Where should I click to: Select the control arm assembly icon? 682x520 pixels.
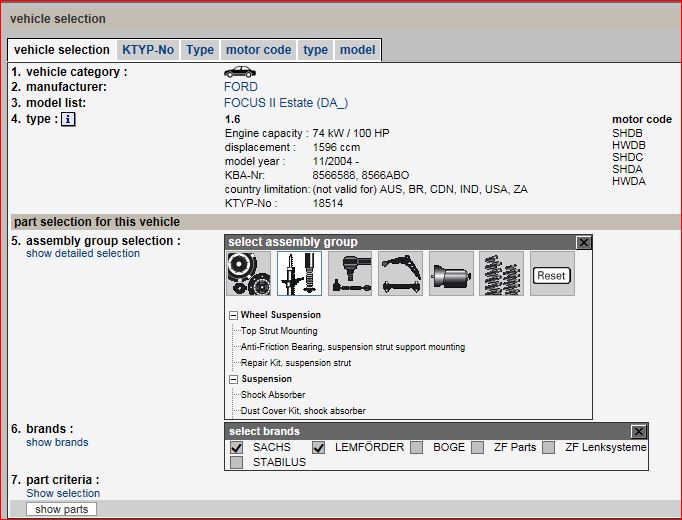[401, 274]
